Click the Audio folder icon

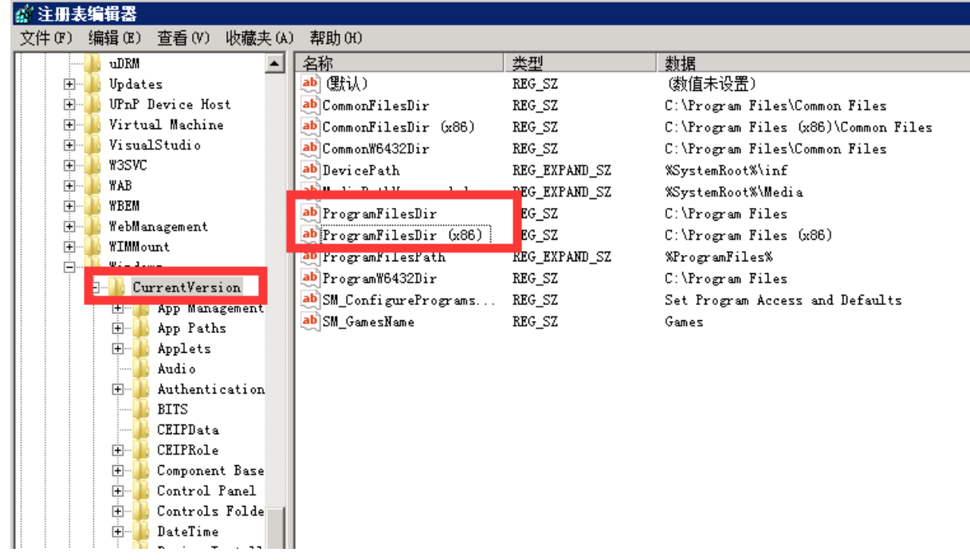[x=141, y=368]
